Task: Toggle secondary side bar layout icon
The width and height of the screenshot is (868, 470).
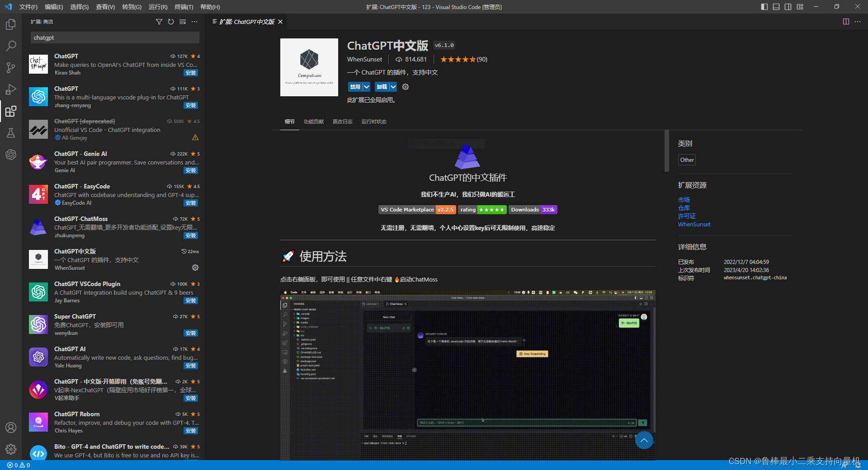Action: [788, 7]
